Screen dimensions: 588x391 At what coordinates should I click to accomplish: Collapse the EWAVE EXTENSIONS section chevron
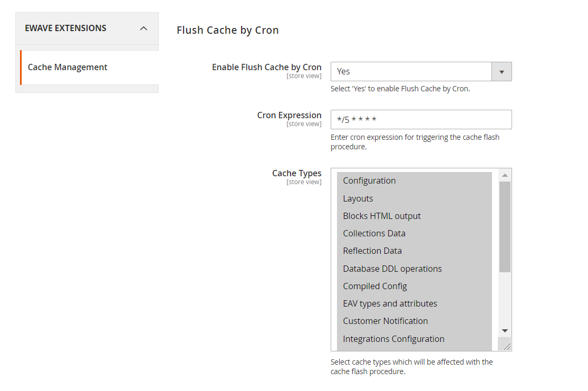pos(143,28)
